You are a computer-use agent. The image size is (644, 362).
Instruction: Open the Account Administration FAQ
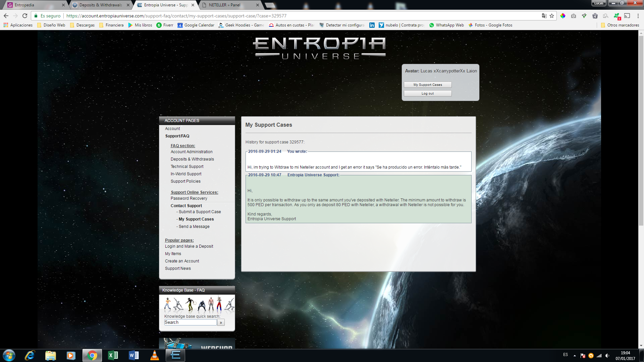point(192,152)
